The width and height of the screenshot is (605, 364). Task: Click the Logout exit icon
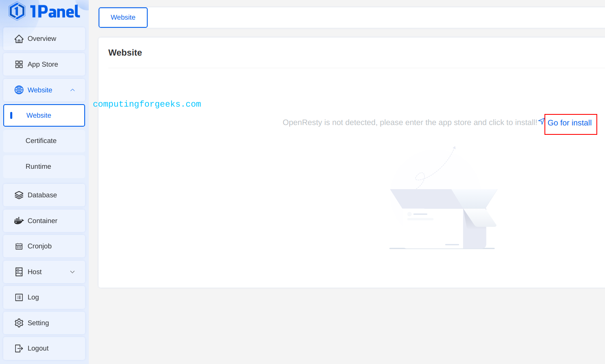19,348
